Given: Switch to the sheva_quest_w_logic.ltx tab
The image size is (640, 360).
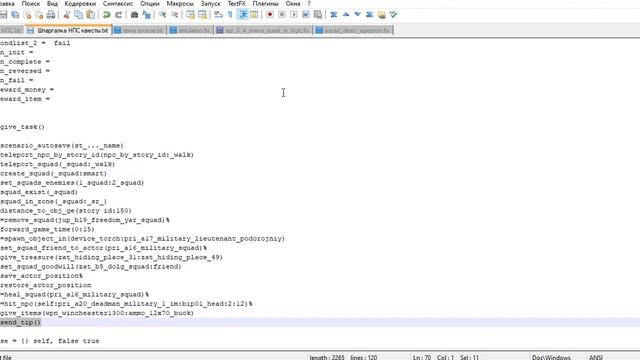Looking at the screenshot, I should point(264,30).
